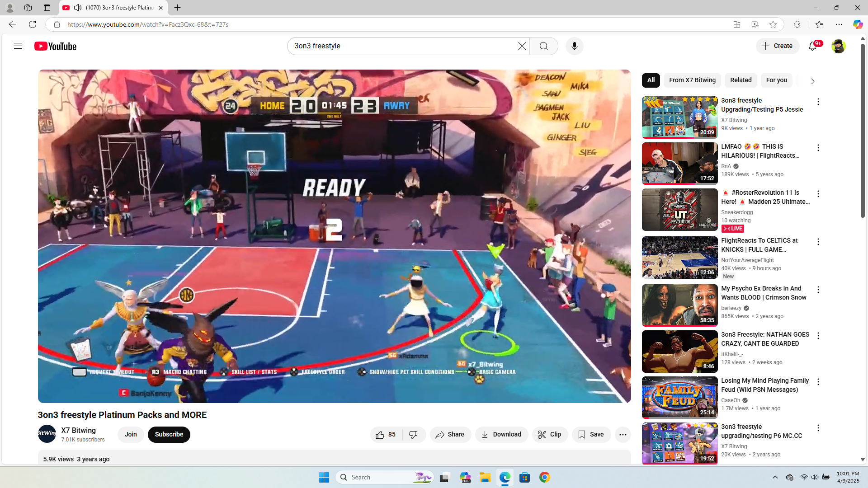Open the Create button
This screenshot has height=488, width=868.
tap(778, 46)
